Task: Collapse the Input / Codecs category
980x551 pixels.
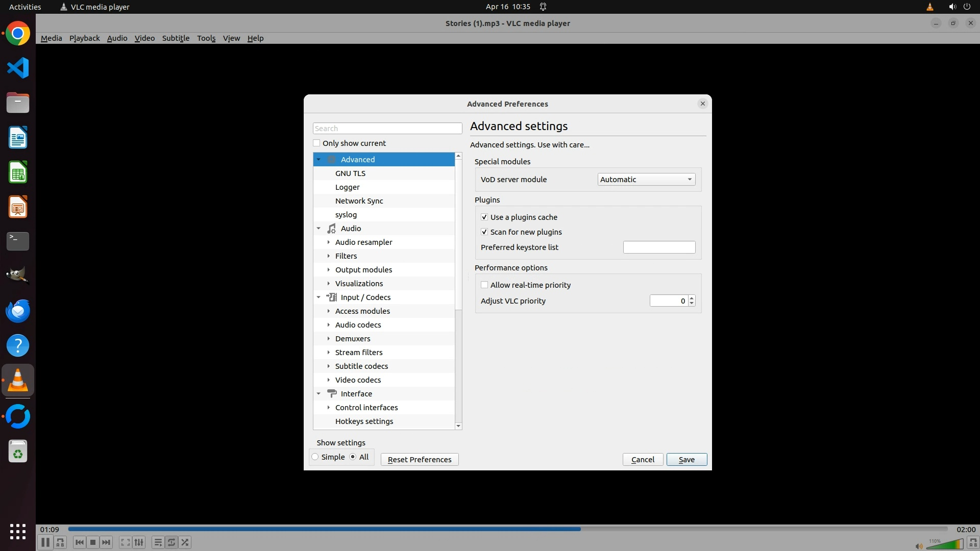Action: click(x=318, y=297)
